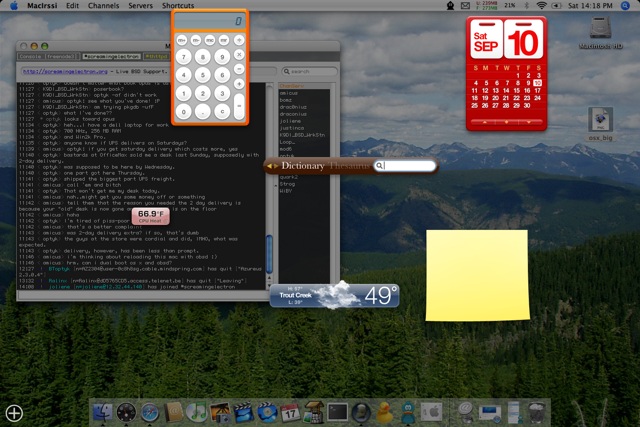
Task: Click calculator mr memory recall key
Action: (224, 40)
